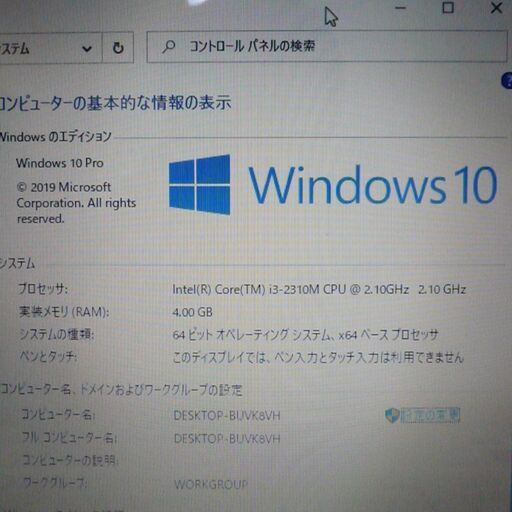Click the ペンとタッチ label
Viewport: 512px width, 512px height.
pos(48,357)
